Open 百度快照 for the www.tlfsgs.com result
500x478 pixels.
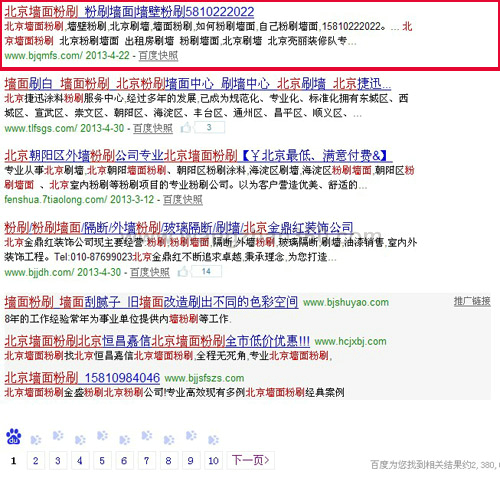tap(153, 128)
